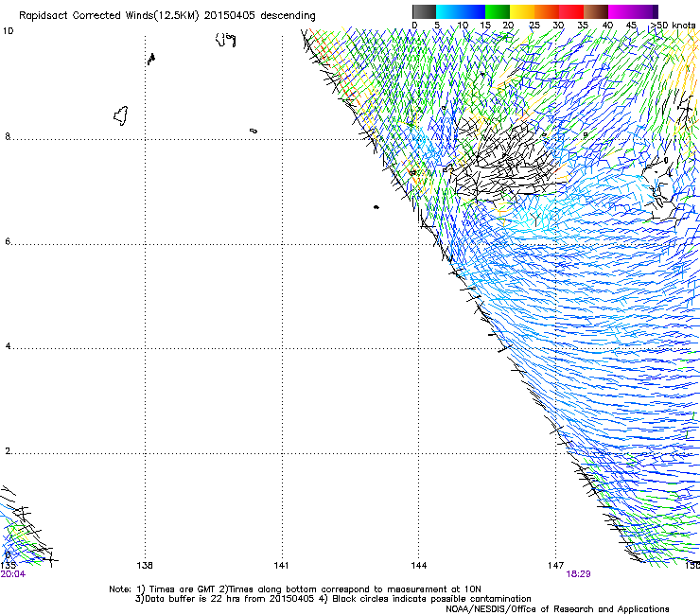
Task: Select the latitude axis label '6'
Action: click(x=8, y=241)
